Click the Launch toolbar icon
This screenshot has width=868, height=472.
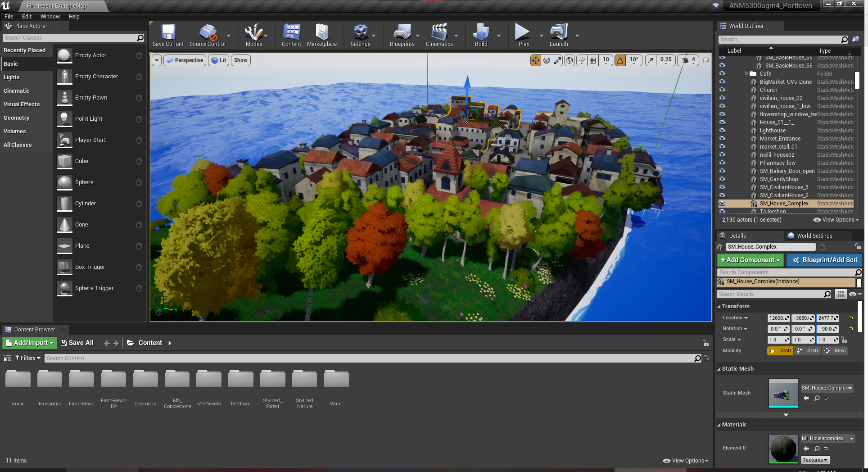point(559,35)
